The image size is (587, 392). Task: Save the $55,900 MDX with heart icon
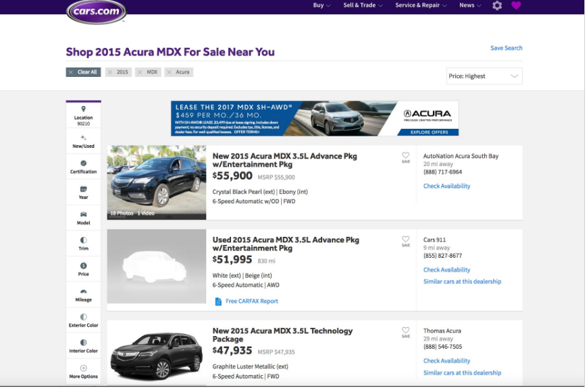click(x=406, y=155)
